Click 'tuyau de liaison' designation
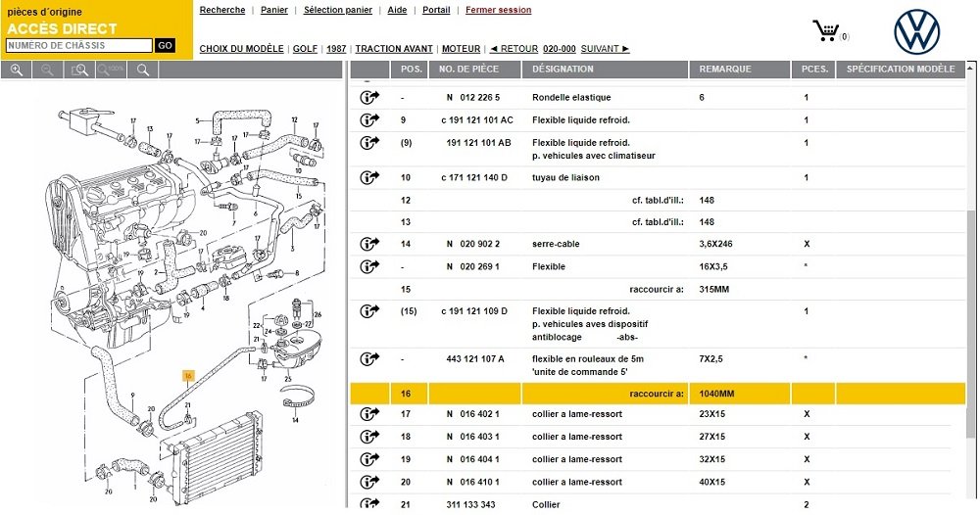The height and width of the screenshot is (515, 980). pos(565,177)
